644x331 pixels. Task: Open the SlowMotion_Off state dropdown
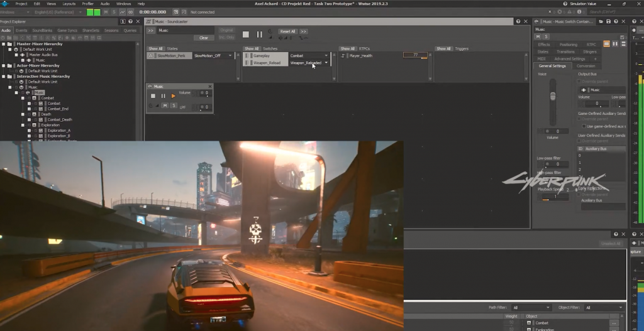click(213, 56)
